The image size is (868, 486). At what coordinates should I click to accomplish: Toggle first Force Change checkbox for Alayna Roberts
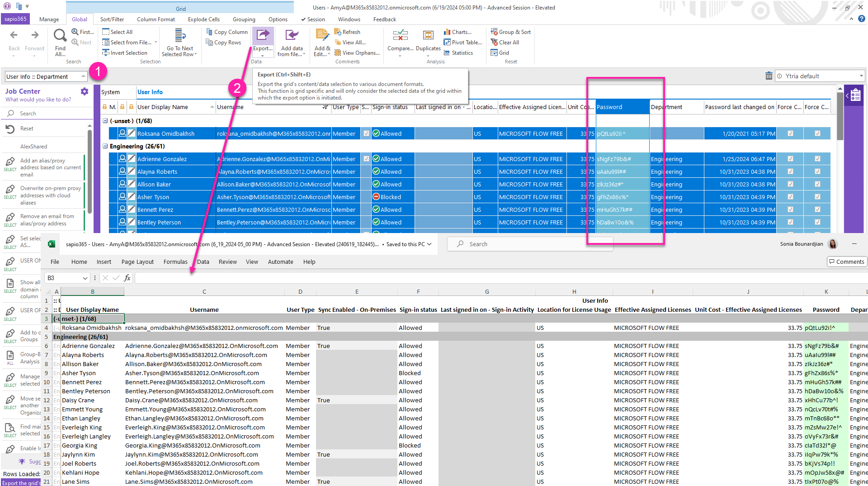(790, 172)
